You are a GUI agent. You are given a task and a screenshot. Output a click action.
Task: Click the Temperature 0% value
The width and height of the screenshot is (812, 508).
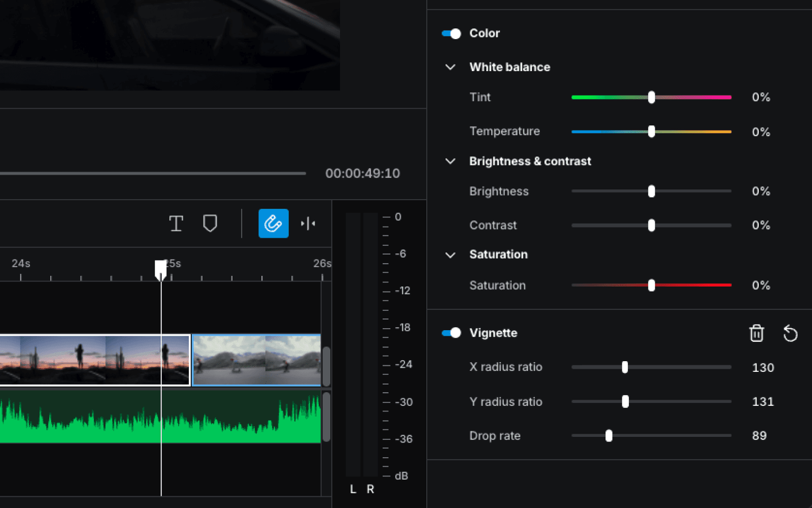pyautogui.click(x=761, y=132)
